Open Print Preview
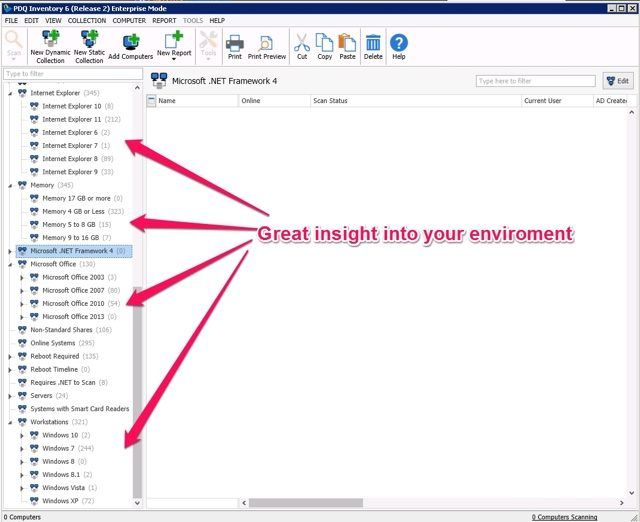 click(267, 47)
